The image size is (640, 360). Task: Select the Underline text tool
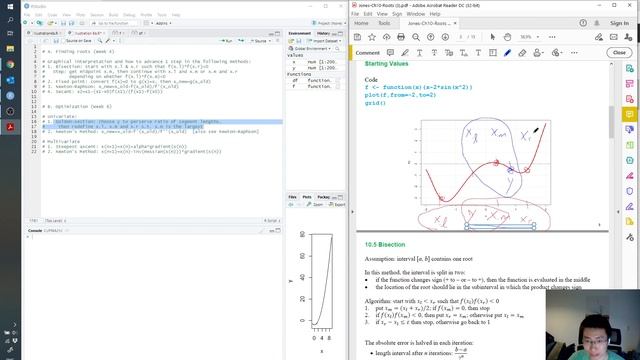tap(419, 53)
